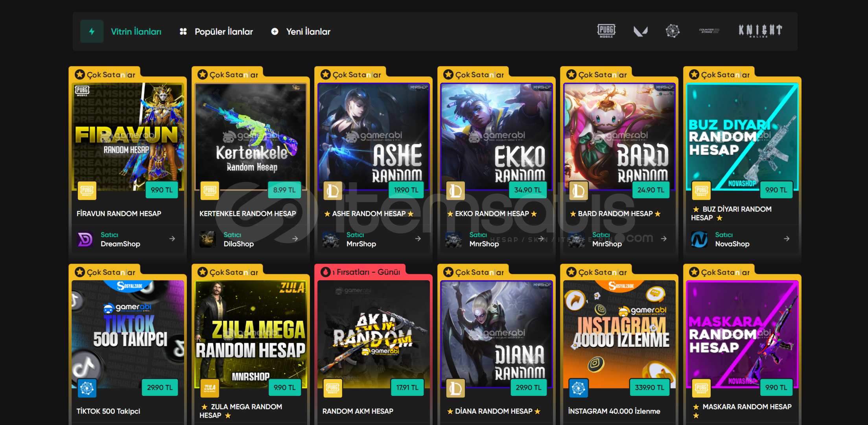Open the Ekko Random listing image
The image size is (868, 425).
click(x=496, y=137)
